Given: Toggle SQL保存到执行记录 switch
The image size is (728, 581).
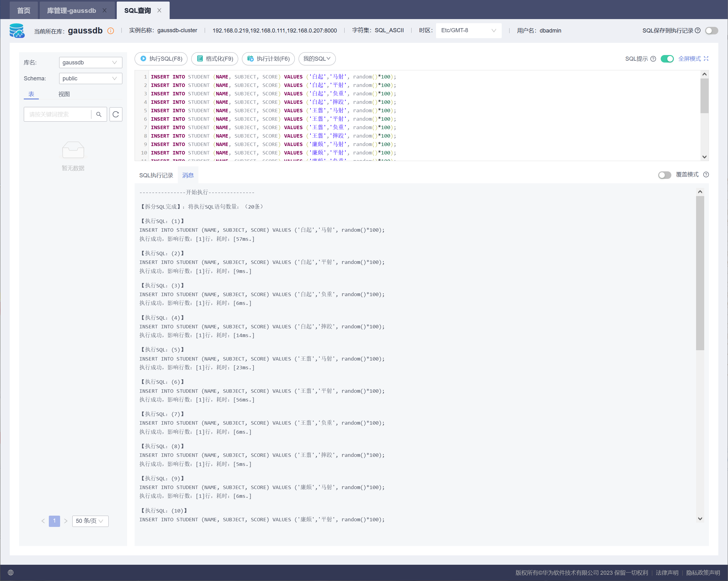Looking at the screenshot, I should tap(711, 31).
